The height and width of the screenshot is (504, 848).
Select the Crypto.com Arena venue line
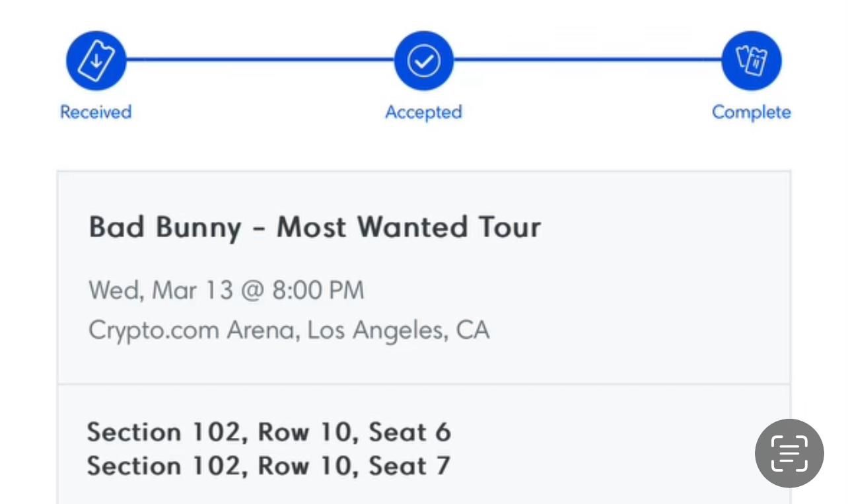(289, 330)
